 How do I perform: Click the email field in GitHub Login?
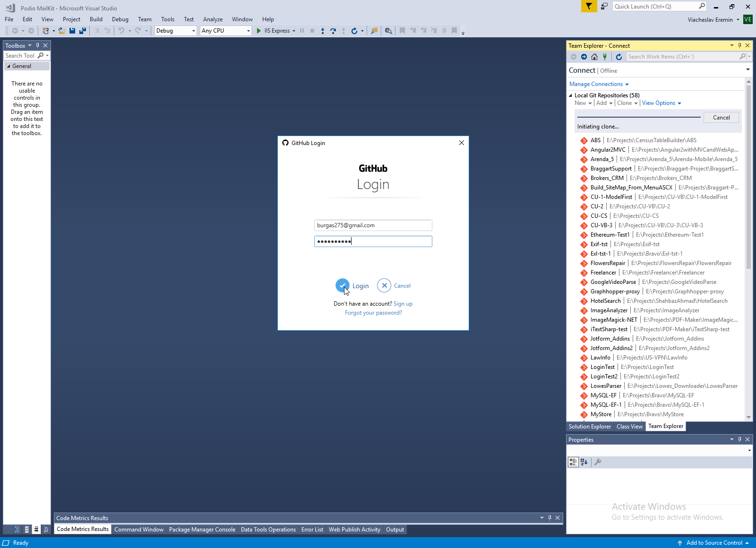(373, 225)
